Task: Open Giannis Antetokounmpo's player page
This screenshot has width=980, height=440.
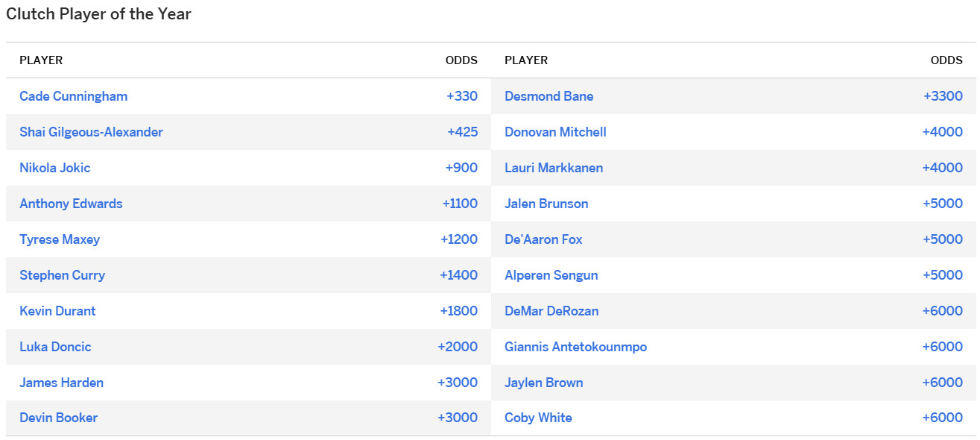Action: [575, 347]
